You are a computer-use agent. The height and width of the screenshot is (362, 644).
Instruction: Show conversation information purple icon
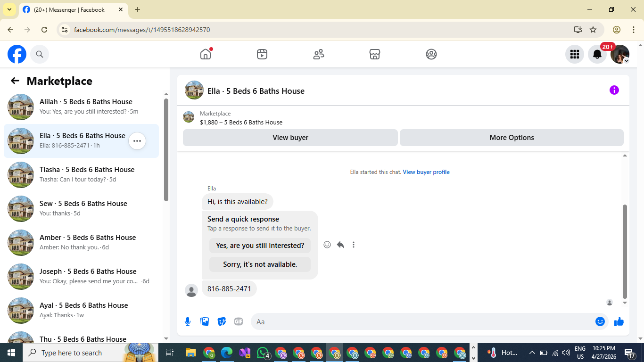[x=614, y=90]
